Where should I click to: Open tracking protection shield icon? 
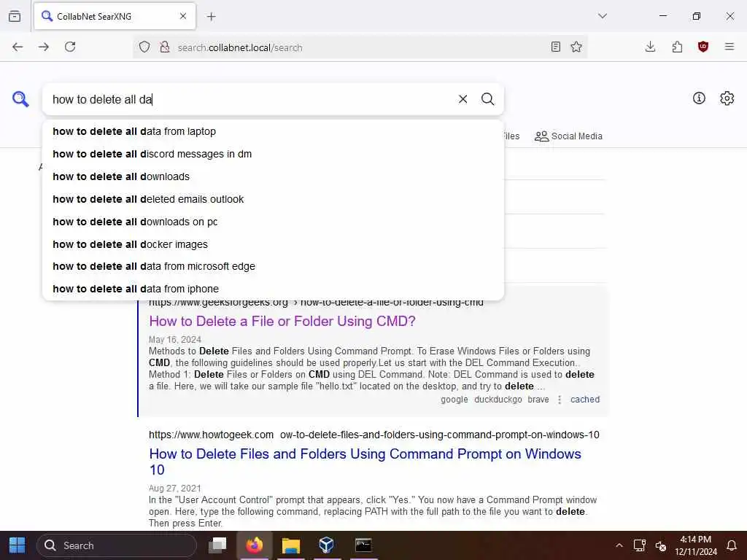(x=144, y=47)
